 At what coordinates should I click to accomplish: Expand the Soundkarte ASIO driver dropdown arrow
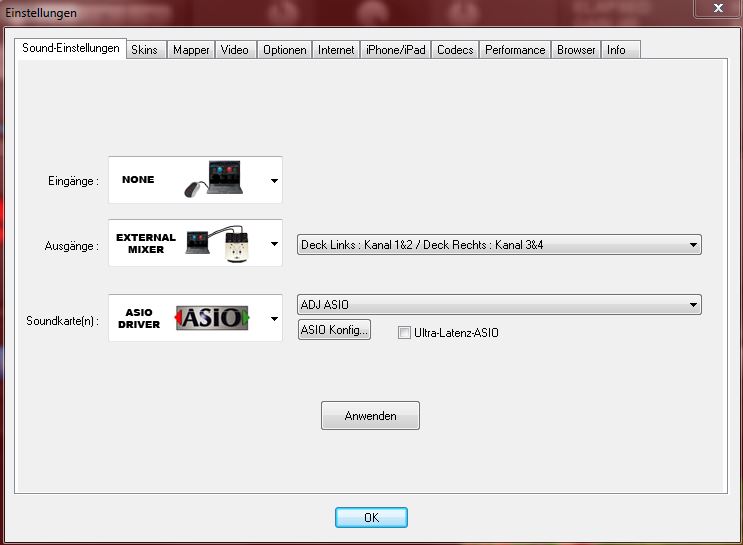click(x=274, y=318)
